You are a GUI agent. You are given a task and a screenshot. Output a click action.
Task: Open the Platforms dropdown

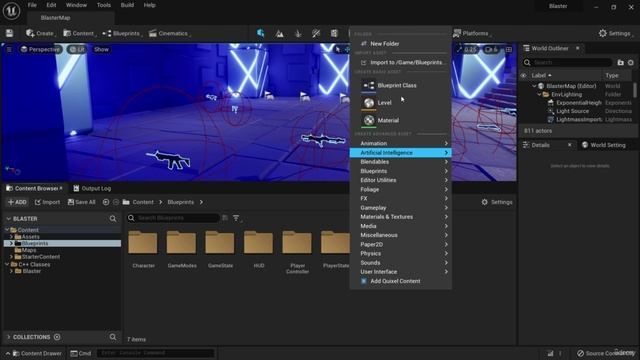[x=472, y=33]
